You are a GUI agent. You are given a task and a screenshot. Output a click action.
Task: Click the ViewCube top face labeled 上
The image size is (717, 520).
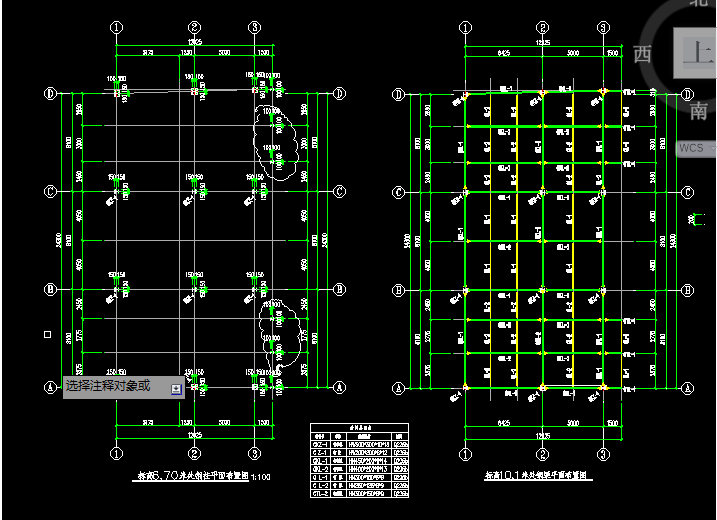697,53
